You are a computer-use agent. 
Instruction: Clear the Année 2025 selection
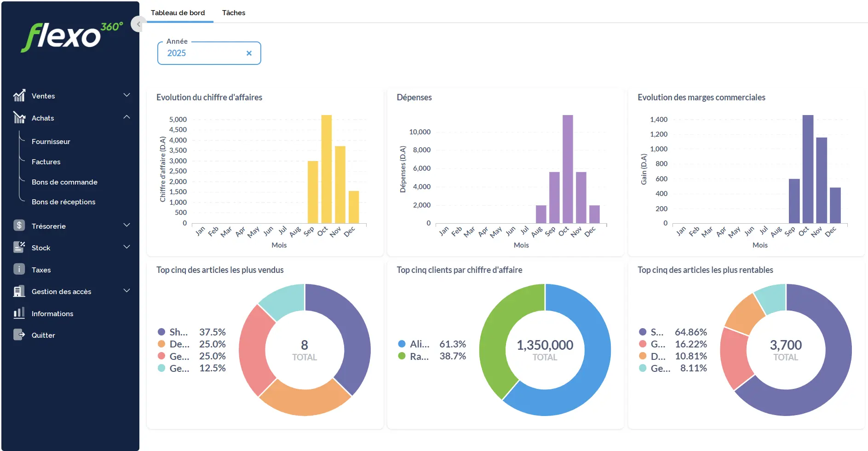249,53
